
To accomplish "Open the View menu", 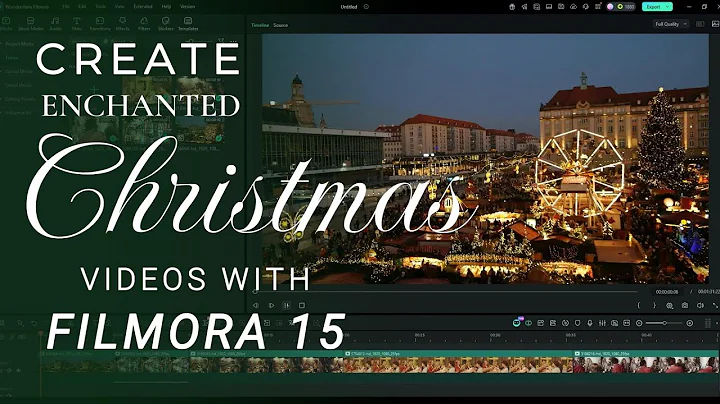I will click(x=119, y=7).
